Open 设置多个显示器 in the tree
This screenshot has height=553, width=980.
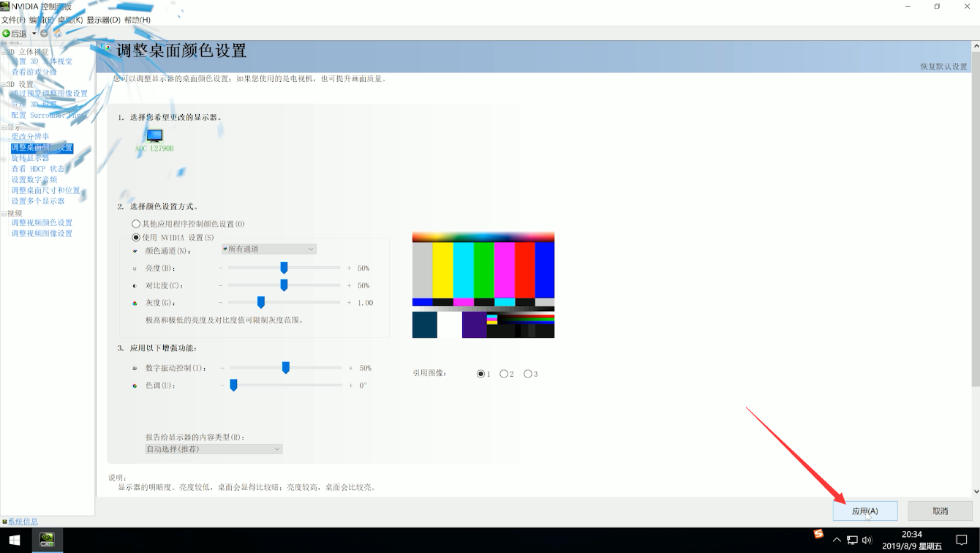[x=37, y=201]
